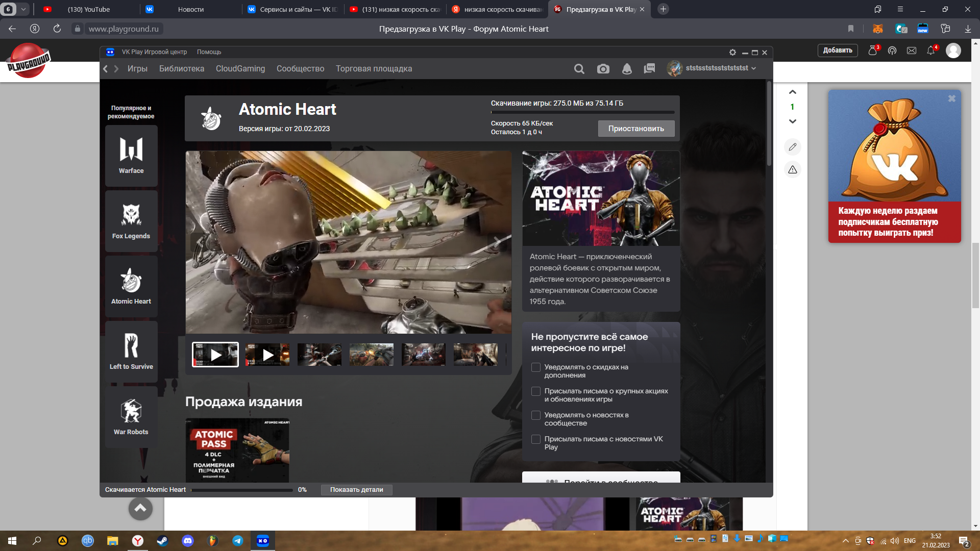Open VK Play notifications bell
980x551 pixels.
[x=627, y=69]
